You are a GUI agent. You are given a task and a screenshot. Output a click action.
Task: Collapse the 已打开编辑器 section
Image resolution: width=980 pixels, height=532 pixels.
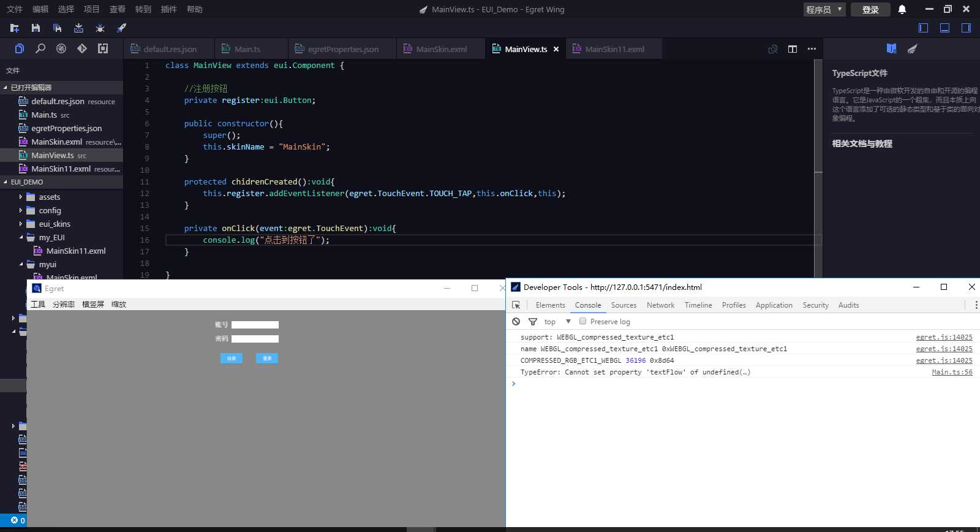click(61, 88)
